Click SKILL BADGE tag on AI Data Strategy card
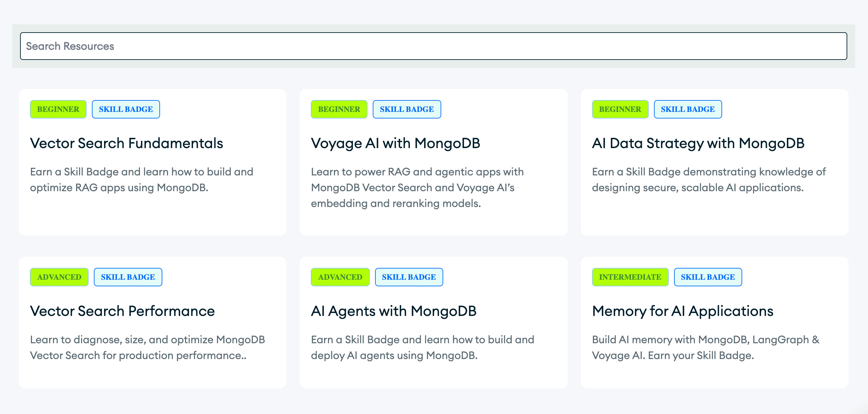 [x=688, y=109]
